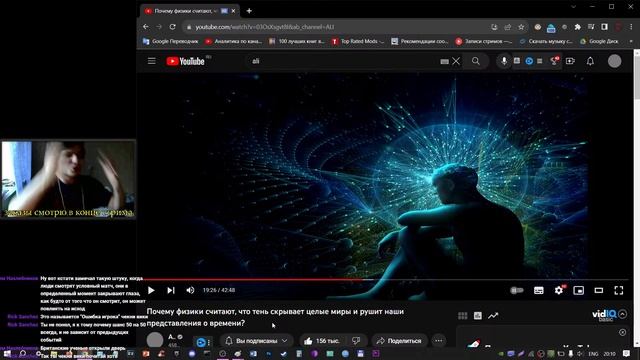Open the on-screen keyboard in the search box
640x360 pixels.
(444, 62)
